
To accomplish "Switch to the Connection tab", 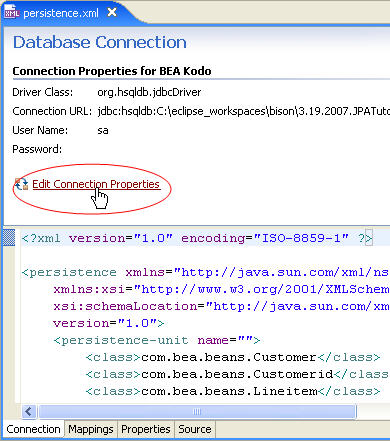I will (33, 429).
